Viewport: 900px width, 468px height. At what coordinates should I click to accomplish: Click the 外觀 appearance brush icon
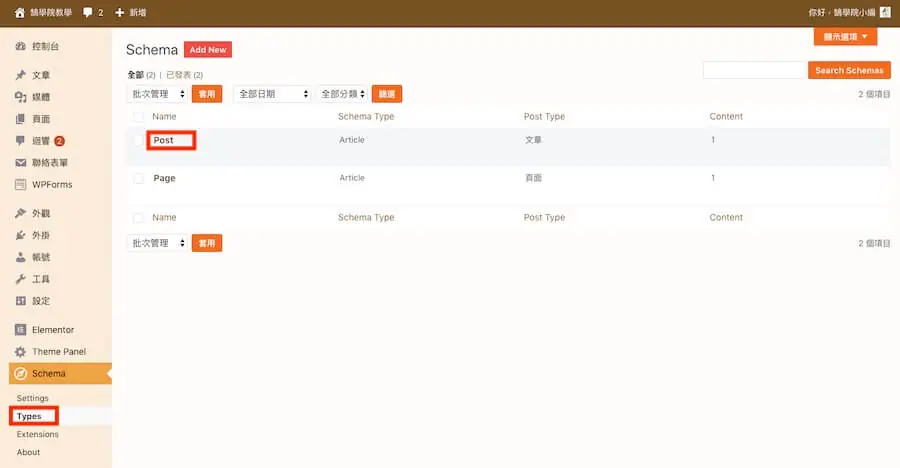coord(21,213)
